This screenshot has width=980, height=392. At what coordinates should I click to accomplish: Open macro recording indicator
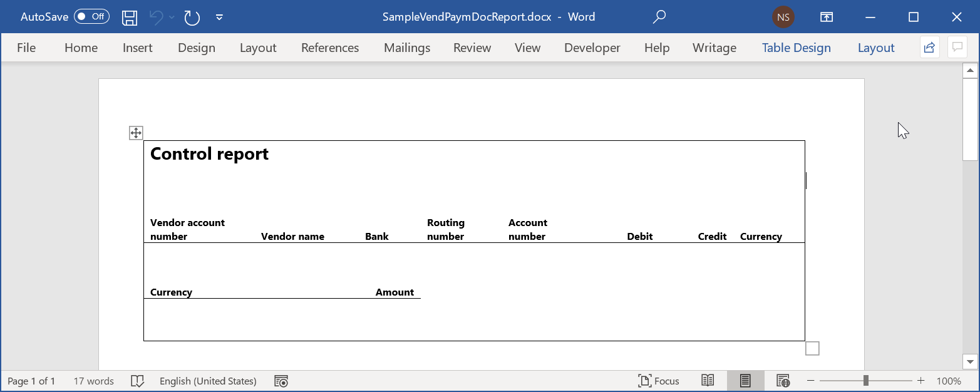click(x=281, y=381)
